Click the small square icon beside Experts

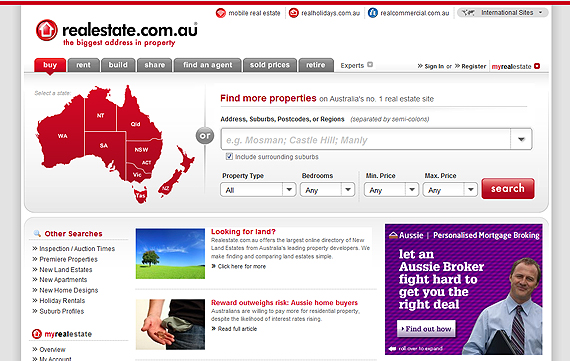point(370,65)
